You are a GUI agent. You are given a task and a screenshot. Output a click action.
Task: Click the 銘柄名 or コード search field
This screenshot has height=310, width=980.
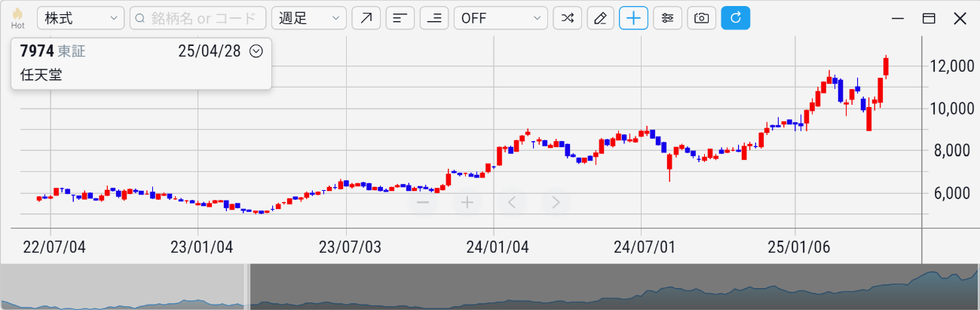tap(198, 18)
